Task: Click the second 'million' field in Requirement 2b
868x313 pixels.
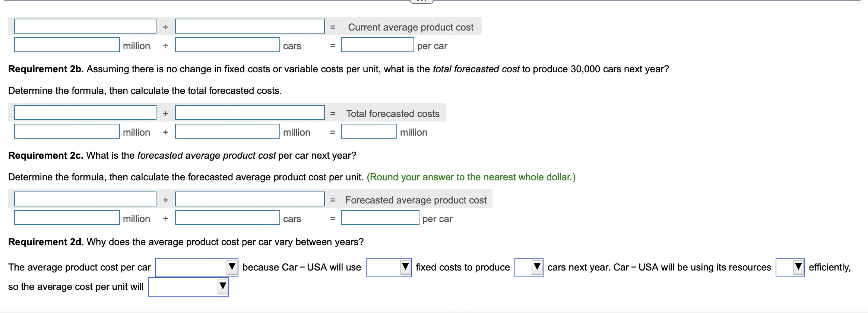Action: [227, 132]
